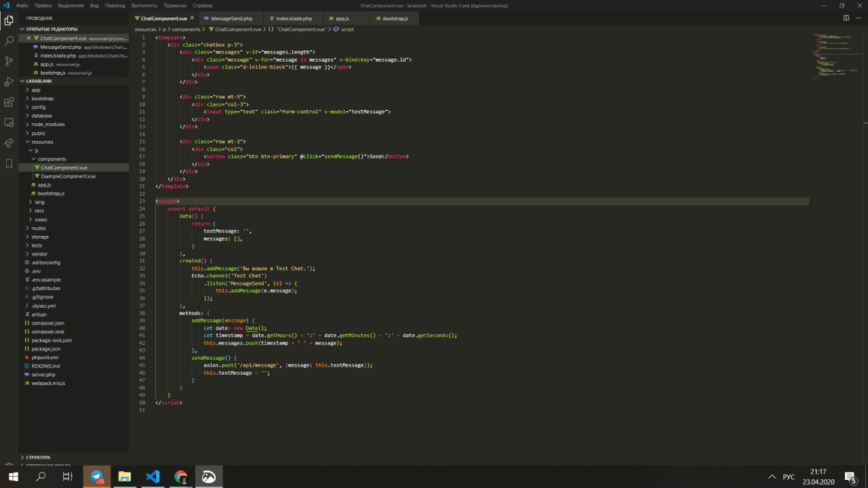Click the Live Share arrow icon in activity bar
This screenshot has width=868, height=488.
pos(9,143)
